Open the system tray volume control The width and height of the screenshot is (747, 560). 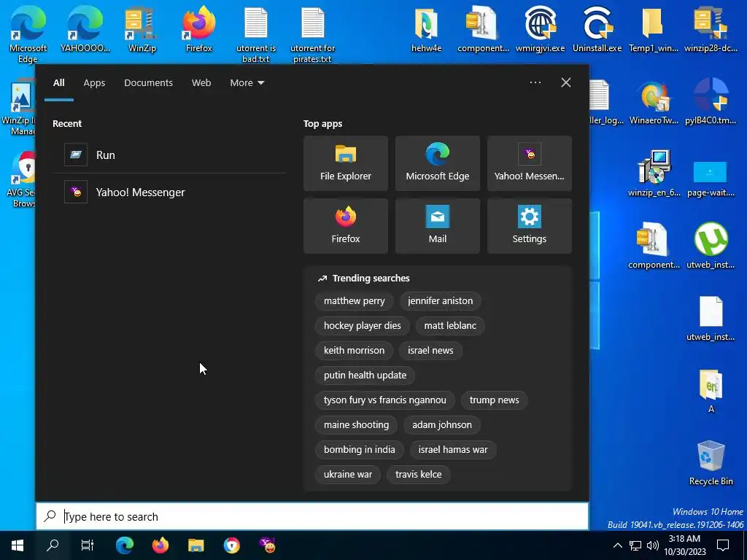(653, 545)
